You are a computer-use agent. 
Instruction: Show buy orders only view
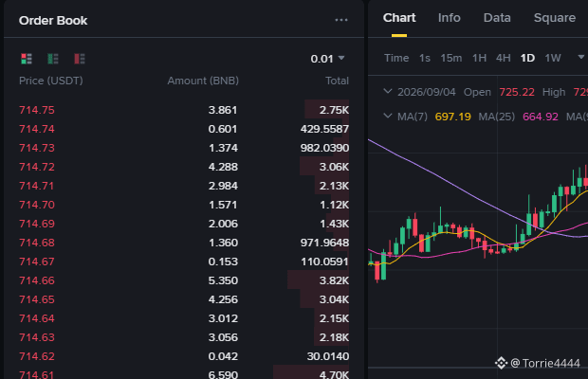tap(53, 59)
